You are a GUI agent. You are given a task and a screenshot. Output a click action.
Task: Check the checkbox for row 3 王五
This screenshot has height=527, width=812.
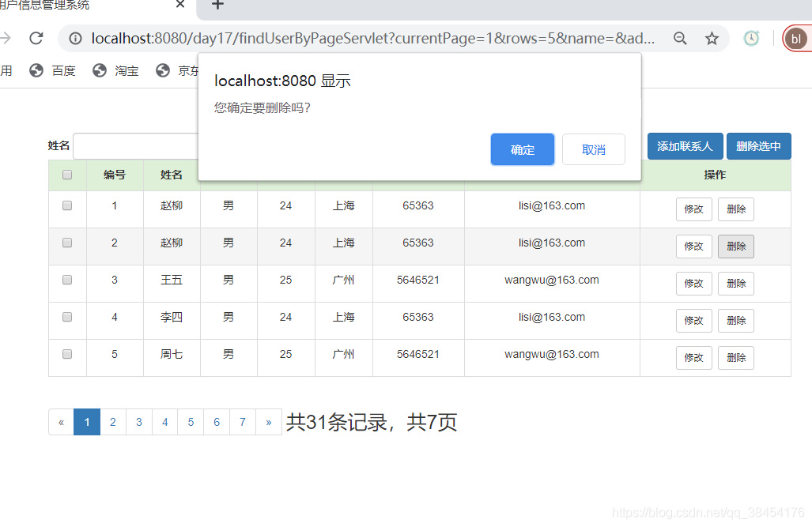point(67,280)
